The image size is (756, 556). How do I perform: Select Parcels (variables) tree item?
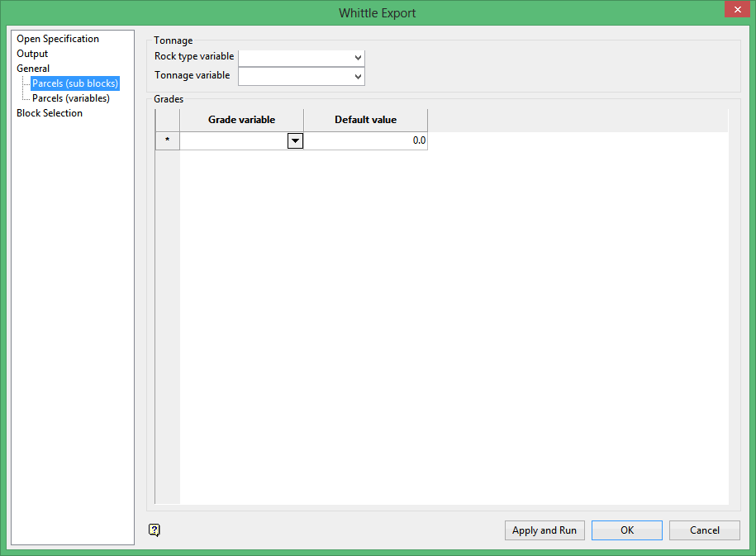(71, 98)
